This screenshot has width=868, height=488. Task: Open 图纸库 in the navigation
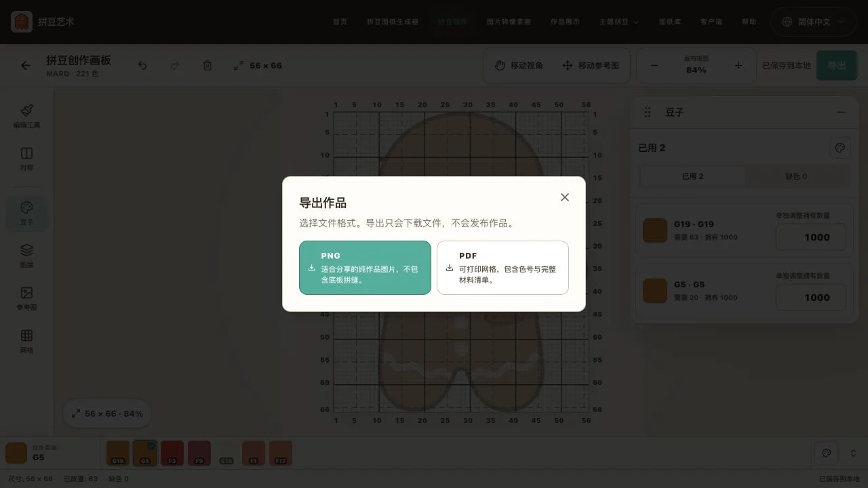(670, 22)
